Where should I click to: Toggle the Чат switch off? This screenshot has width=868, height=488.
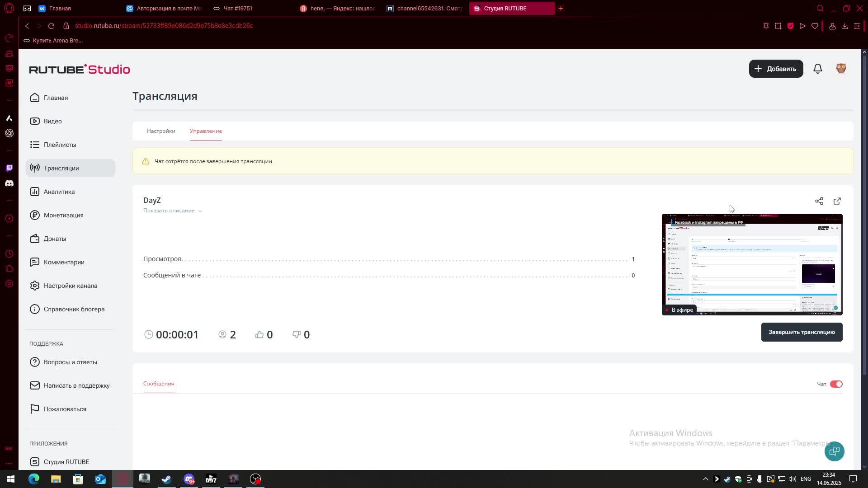(836, 384)
